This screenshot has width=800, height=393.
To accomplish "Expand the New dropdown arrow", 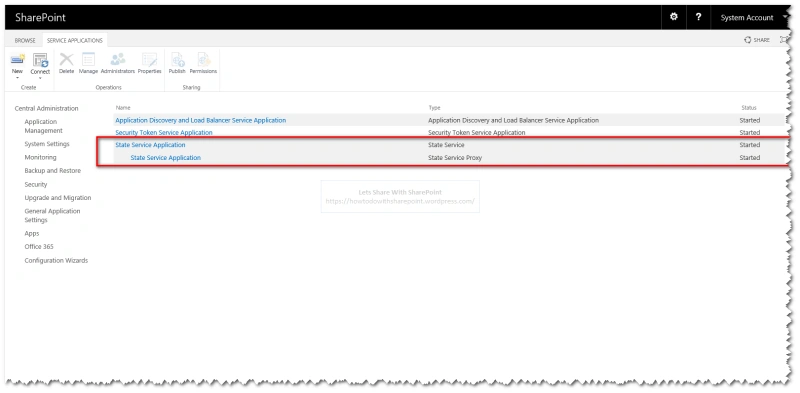I will pyautogui.click(x=17, y=78).
